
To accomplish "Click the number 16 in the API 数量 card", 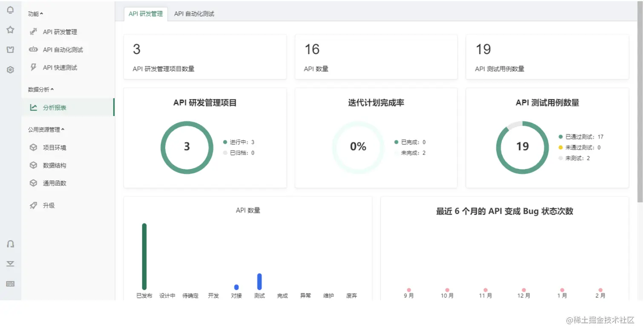I will (x=312, y=49).
